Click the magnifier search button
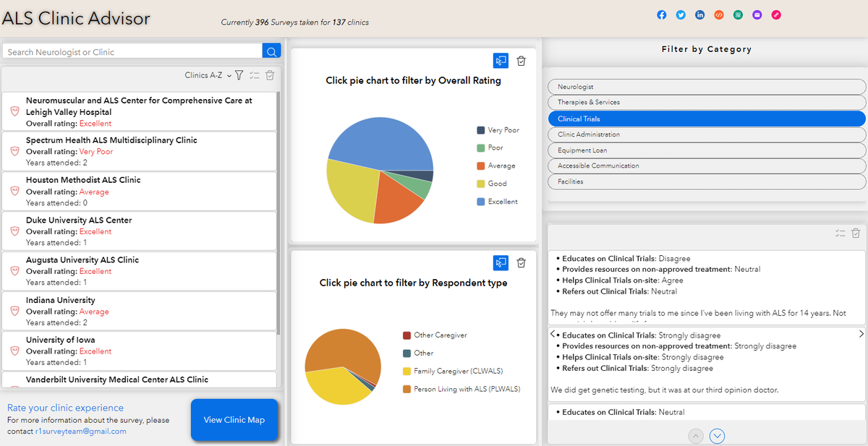The image size is (868, 446). 271,51
